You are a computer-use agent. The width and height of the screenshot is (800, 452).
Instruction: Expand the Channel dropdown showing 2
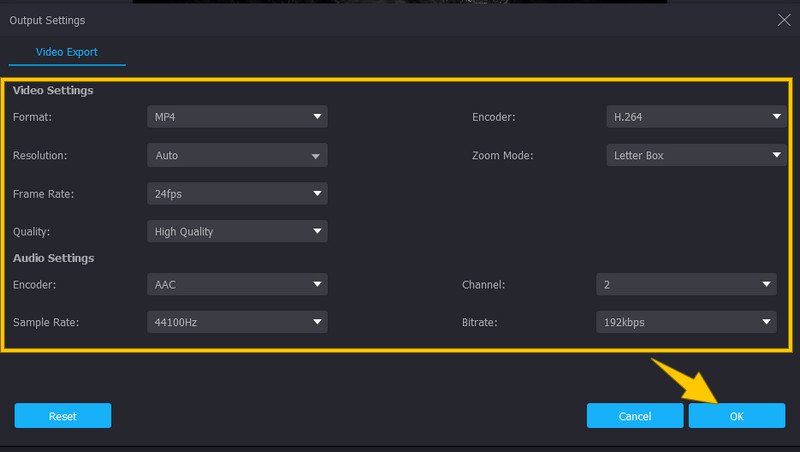686,284
